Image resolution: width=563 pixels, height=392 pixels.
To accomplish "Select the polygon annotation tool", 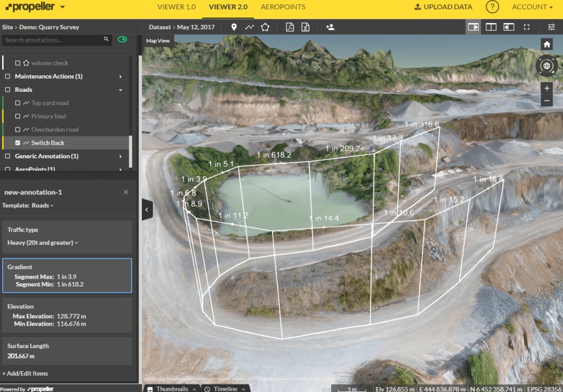I will [x=265, y=26].
